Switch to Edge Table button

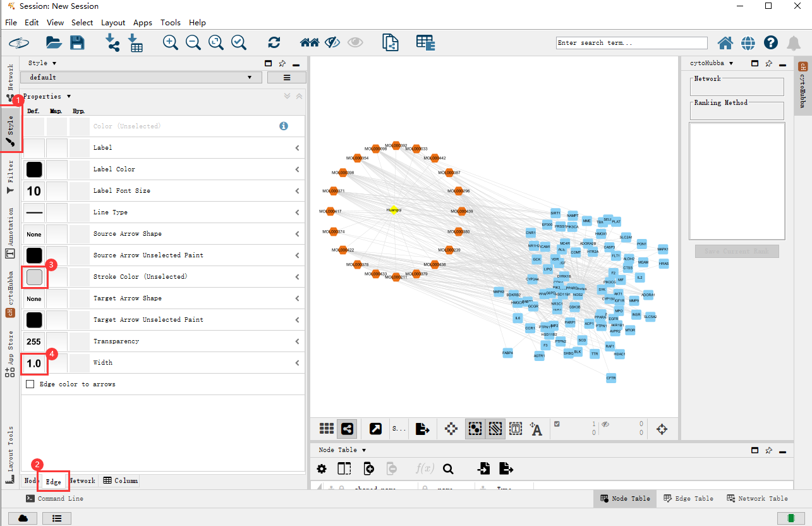[x=688, y=498]
